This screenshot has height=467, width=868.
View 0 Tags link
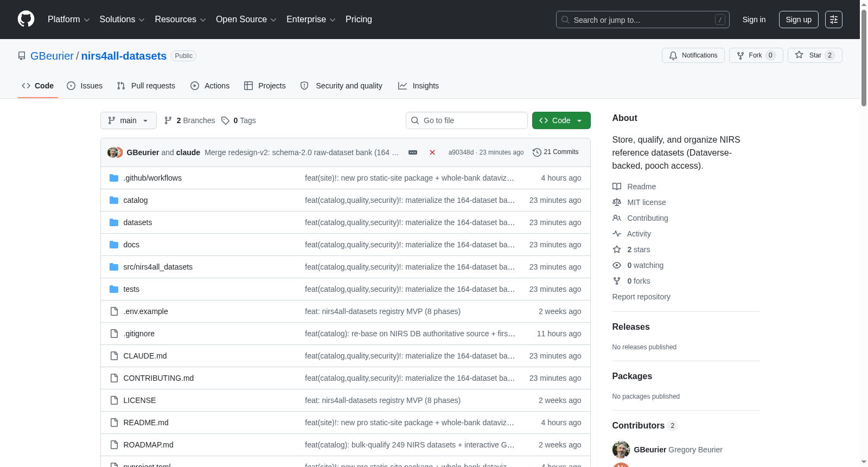[238, 120]
